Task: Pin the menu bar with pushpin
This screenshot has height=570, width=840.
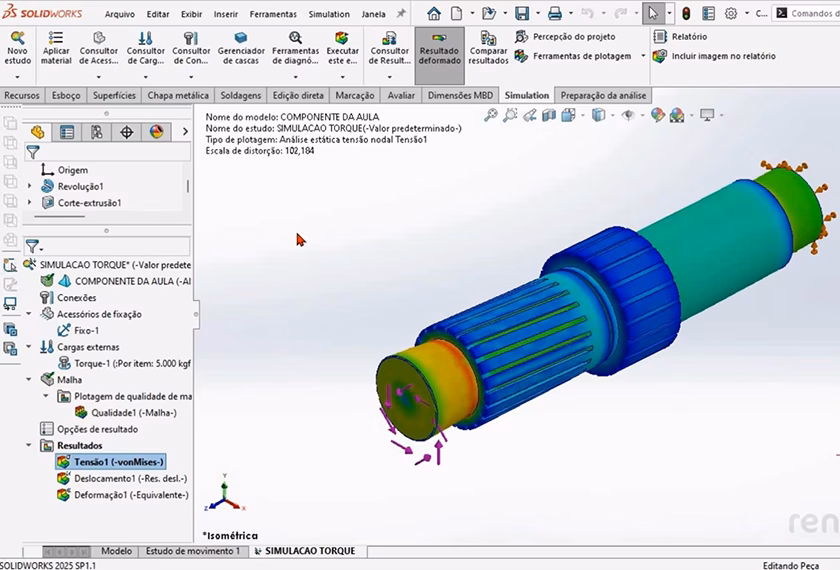Action: [401, 14]
